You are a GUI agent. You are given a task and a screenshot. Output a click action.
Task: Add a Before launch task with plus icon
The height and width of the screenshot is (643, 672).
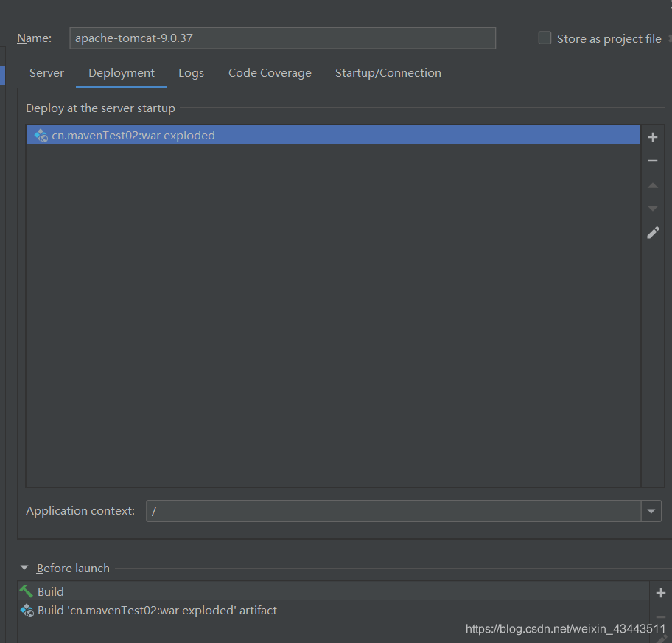[x=660, y=593]
